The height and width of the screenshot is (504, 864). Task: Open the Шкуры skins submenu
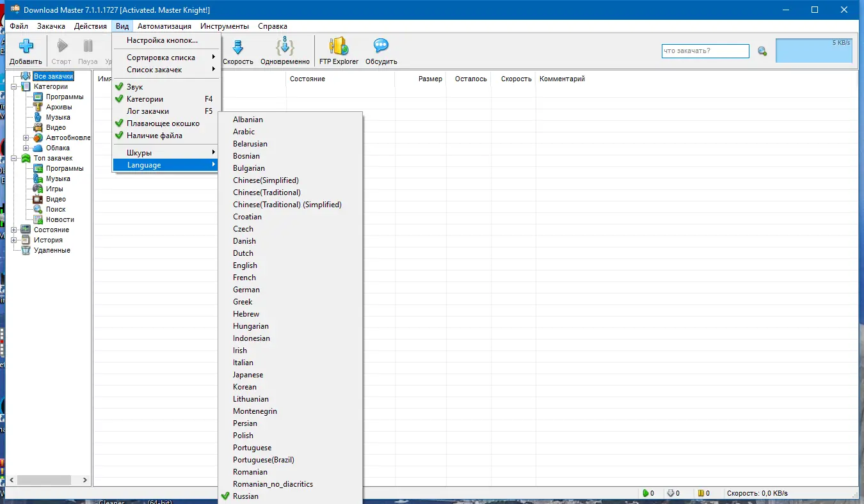(x=166, y=153)
